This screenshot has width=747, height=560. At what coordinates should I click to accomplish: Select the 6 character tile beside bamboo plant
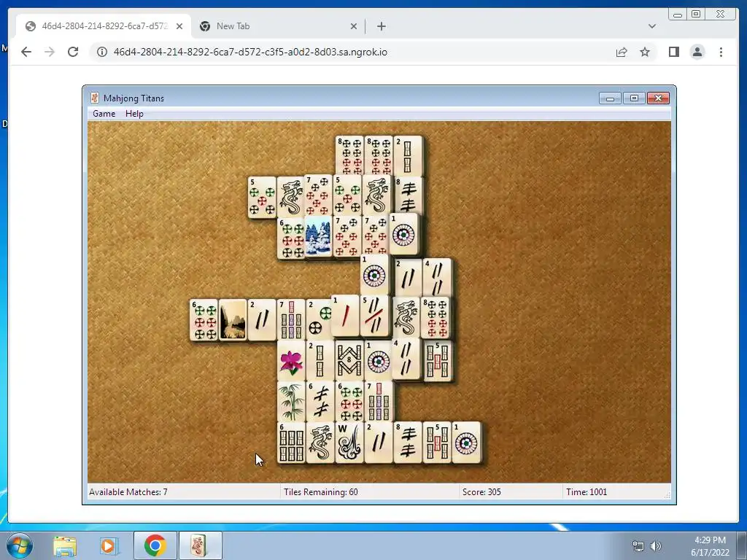coord(320,402)
